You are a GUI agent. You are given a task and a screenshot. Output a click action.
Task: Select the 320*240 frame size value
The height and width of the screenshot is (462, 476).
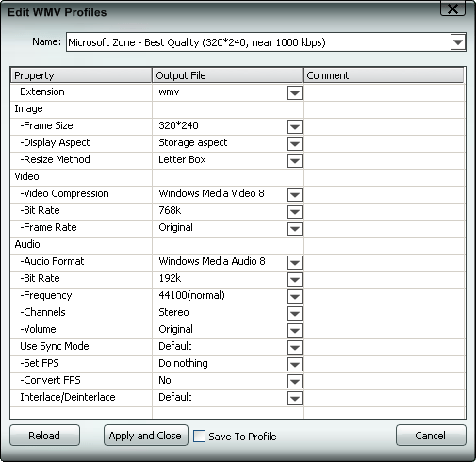click(178, 125)
